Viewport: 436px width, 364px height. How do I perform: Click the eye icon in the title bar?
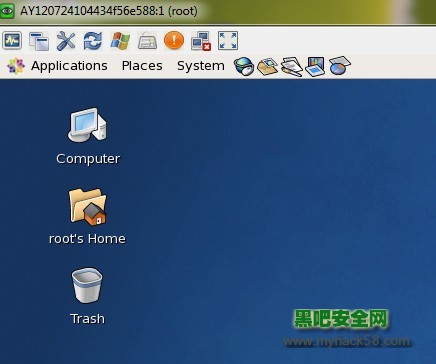[7, 11]
